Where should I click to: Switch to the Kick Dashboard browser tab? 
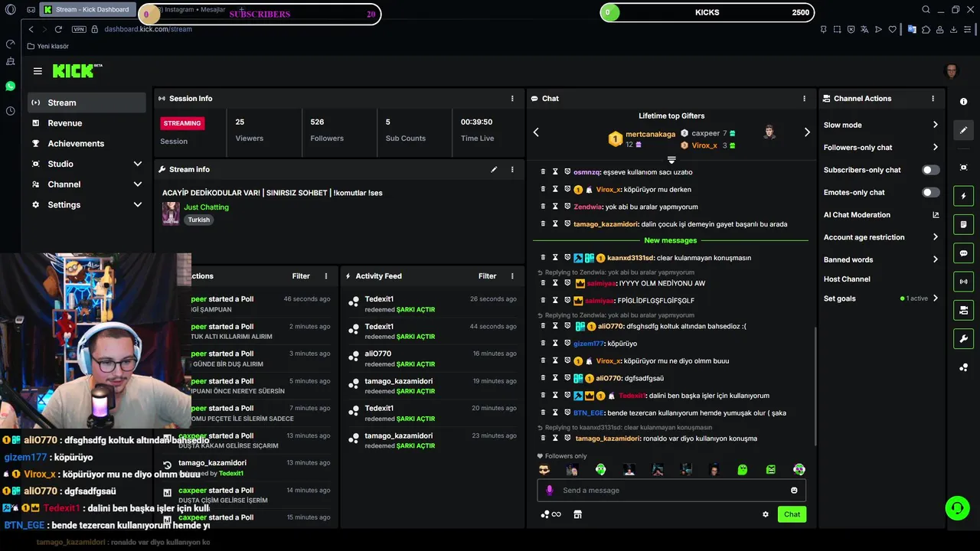[x=87, y=10]
